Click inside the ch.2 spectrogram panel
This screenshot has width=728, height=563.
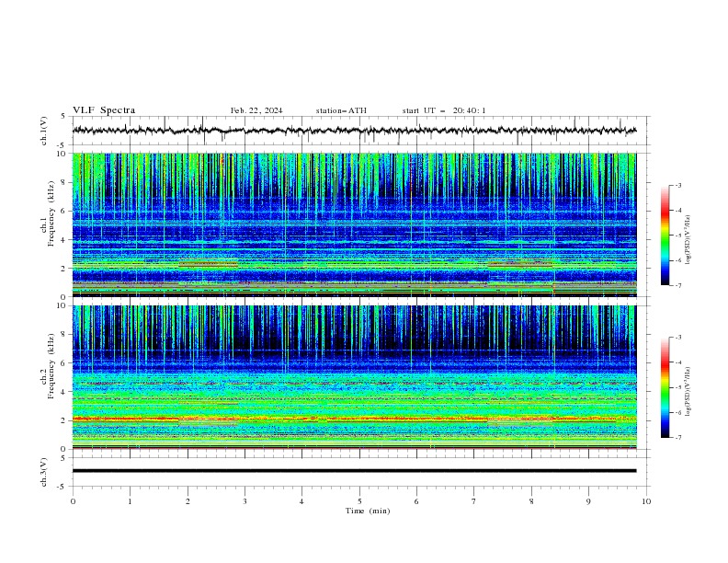[354, 377]
